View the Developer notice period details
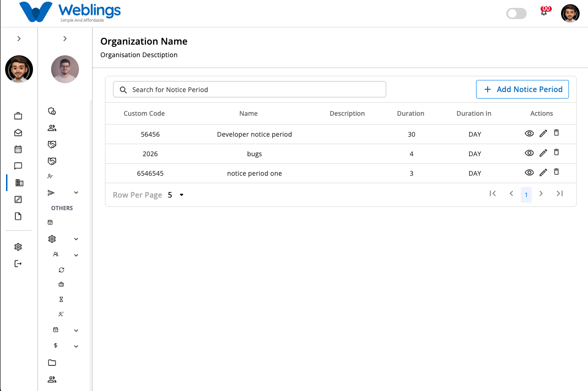 click(x=529, y=133)
